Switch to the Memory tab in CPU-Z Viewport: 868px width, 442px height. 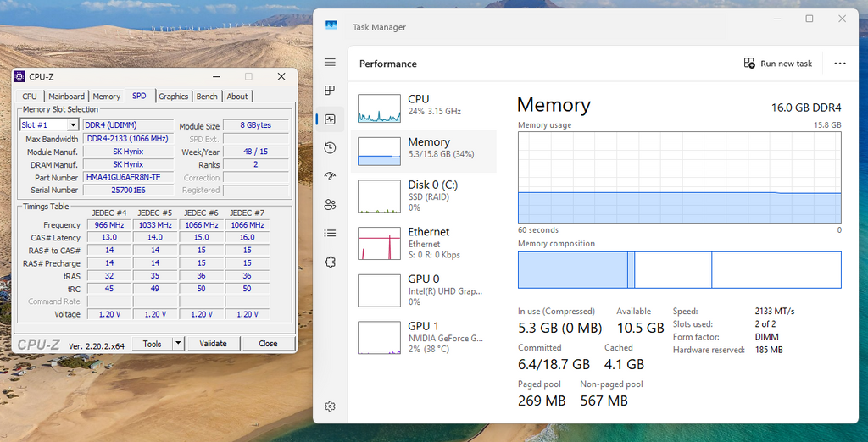106,97
